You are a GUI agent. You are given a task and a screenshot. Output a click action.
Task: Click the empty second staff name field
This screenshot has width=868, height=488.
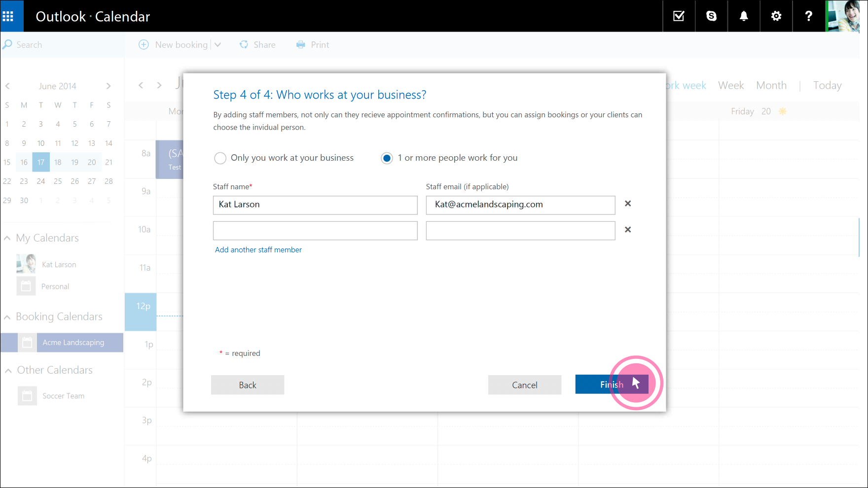tap(315, 231)
